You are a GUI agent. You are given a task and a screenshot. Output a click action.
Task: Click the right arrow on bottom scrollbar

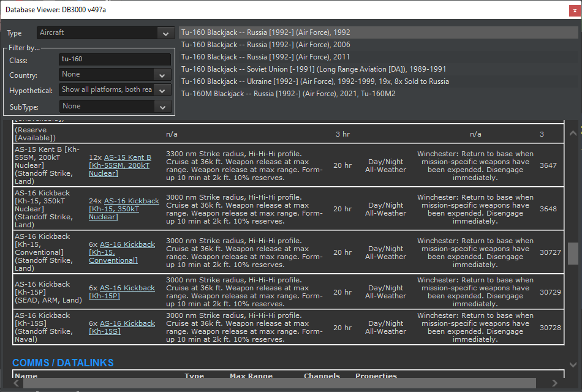[554, 382]
